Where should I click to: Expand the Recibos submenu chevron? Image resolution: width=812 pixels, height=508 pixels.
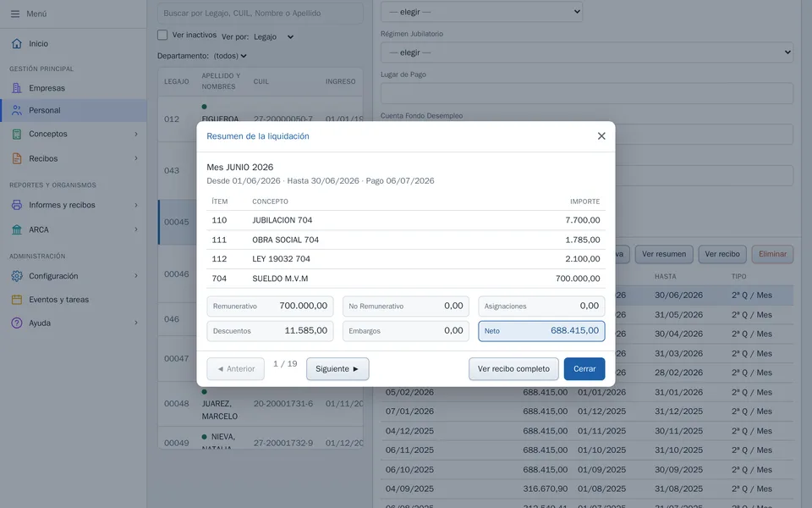136,158
